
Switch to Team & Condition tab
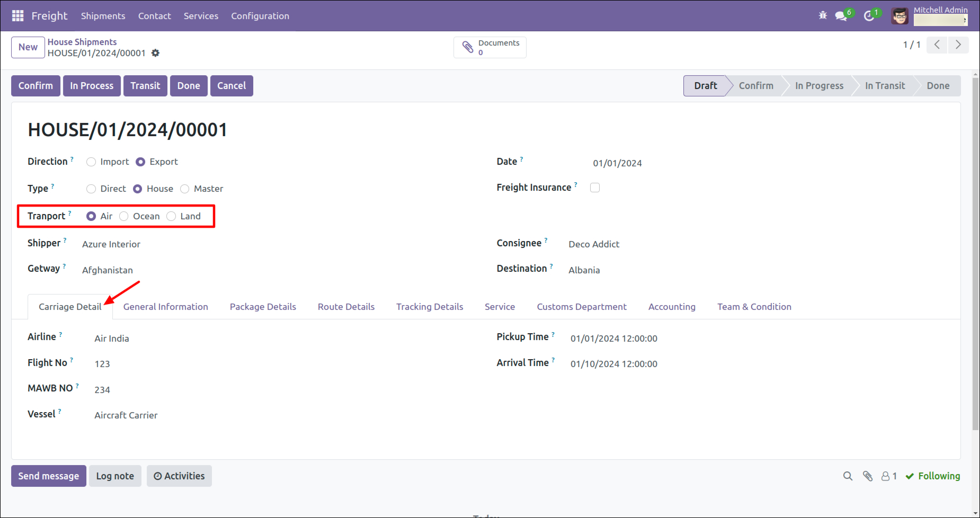[x=754, y=307]
